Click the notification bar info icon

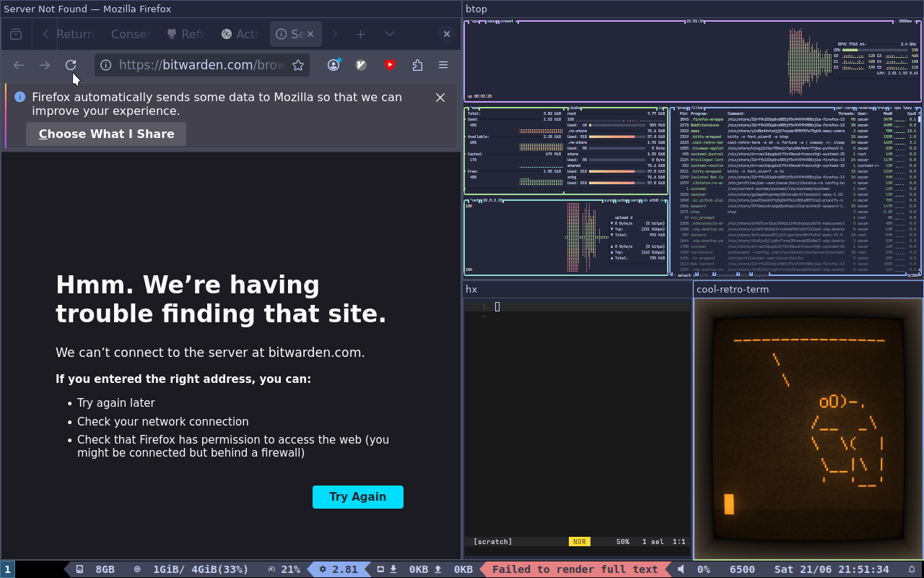tap(19, 97)
